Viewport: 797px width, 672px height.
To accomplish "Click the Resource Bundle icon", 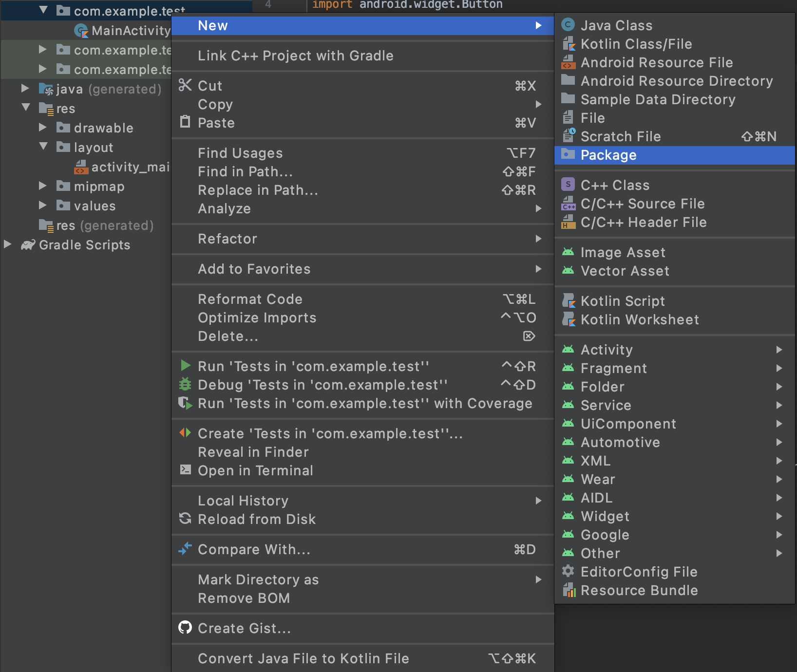I will tap(568, 590).
